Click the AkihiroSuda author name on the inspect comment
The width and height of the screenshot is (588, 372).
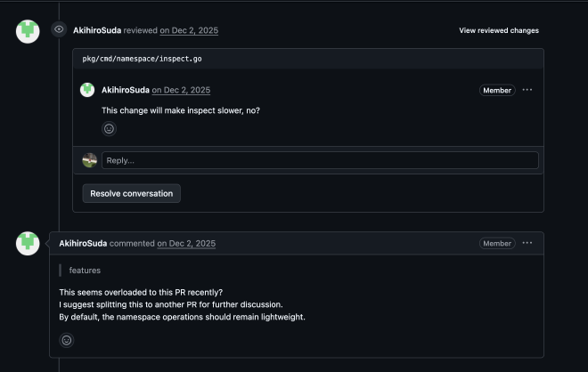coord(126,90)
